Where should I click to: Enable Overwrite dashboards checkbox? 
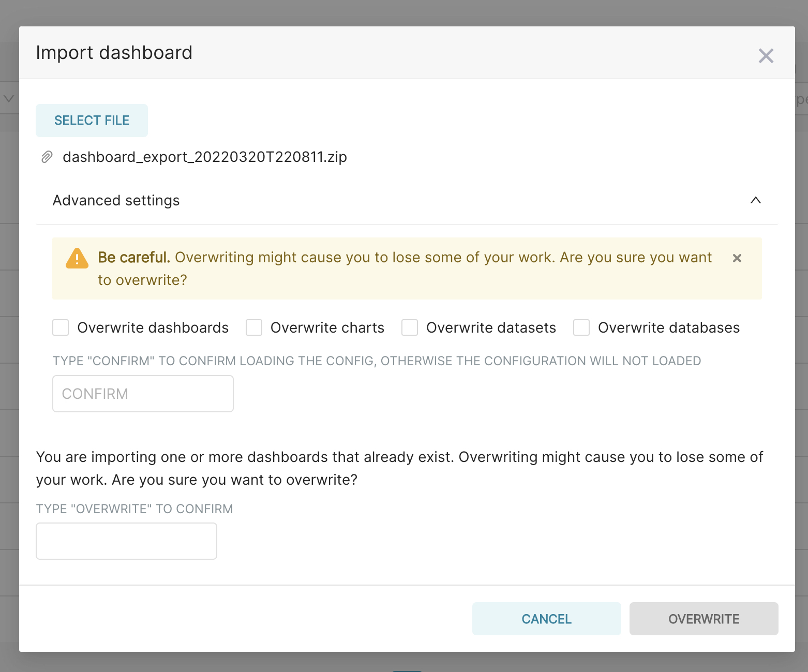tap(61, 327)
